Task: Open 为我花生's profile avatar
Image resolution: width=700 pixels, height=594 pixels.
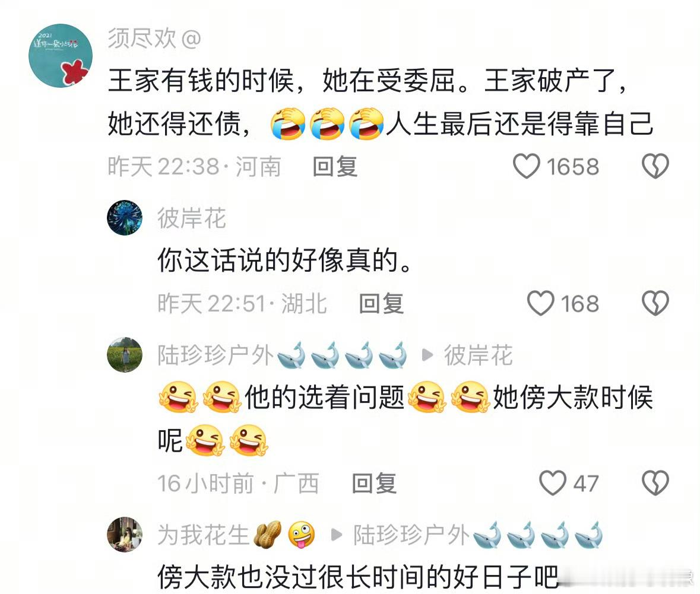Action: 125,534
